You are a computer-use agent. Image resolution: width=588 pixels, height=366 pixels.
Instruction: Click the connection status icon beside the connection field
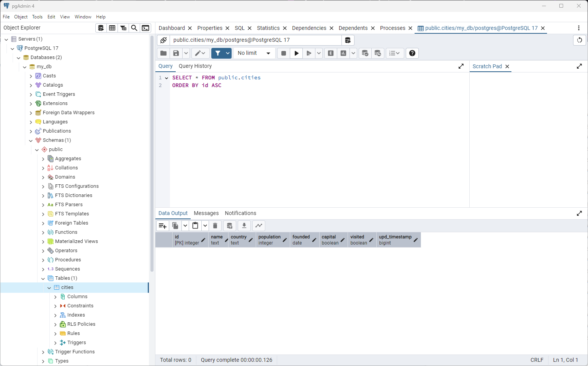(163, 40)
